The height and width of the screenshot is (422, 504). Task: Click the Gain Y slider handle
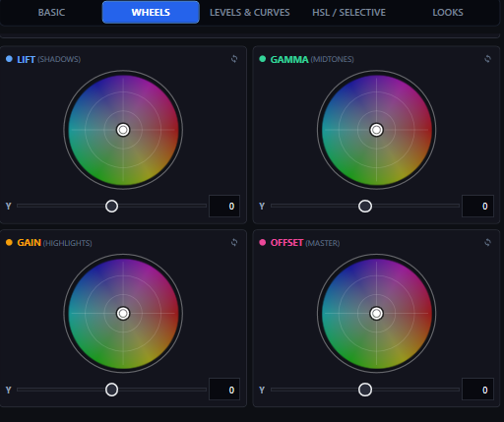111,390
